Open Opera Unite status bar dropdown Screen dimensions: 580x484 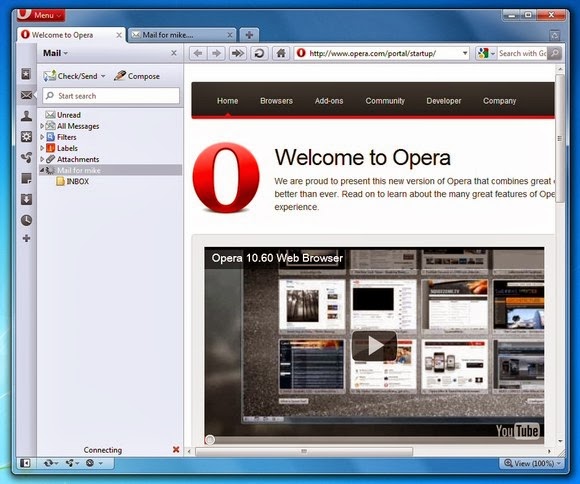click(71, 463)
